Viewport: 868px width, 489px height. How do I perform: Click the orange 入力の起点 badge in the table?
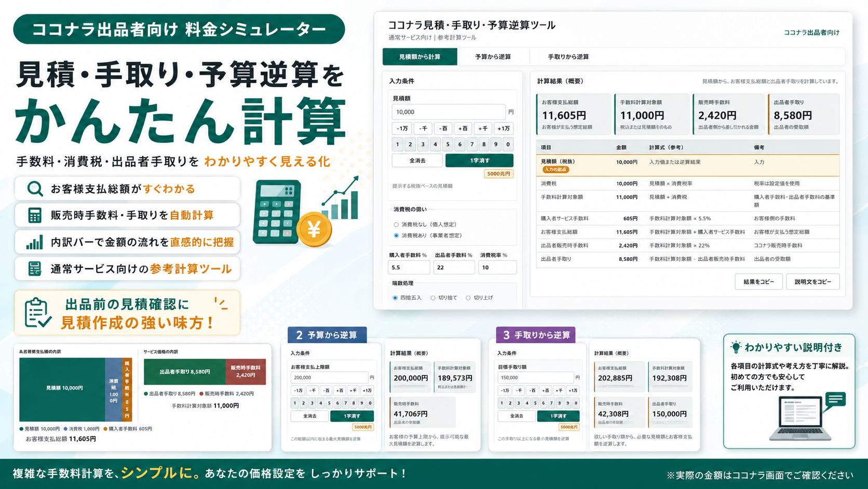coord(555,169)
